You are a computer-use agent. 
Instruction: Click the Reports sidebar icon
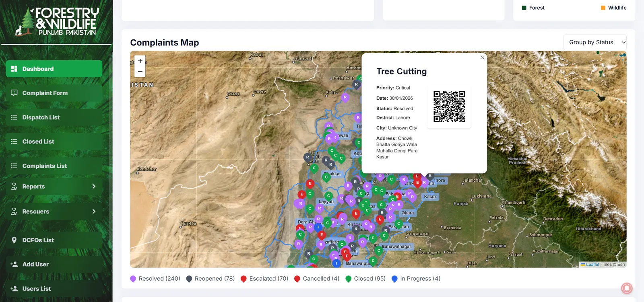click(14, 187)
